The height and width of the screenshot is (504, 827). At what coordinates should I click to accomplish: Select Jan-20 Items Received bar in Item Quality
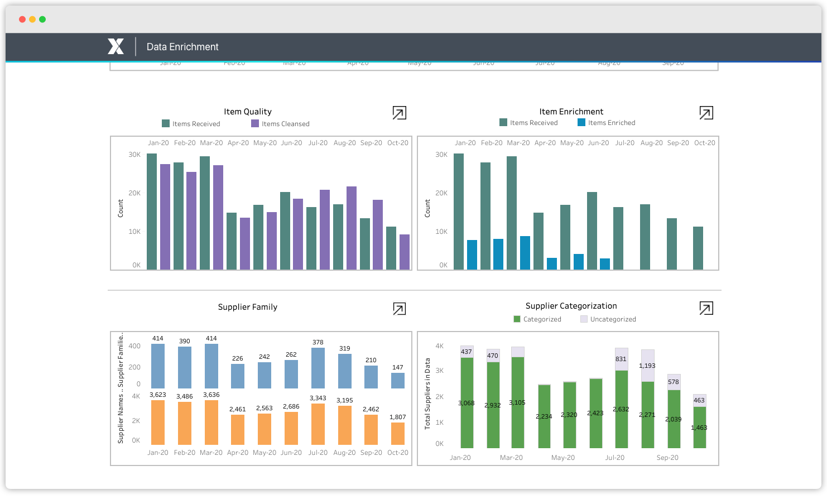tap(152, 212)
